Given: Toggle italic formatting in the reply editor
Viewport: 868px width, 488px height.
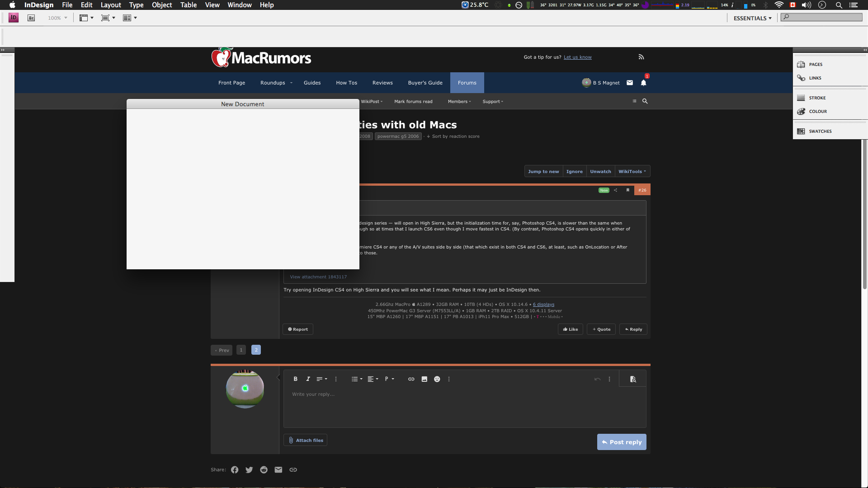Looking at the screenshot, I should [308, 379].
